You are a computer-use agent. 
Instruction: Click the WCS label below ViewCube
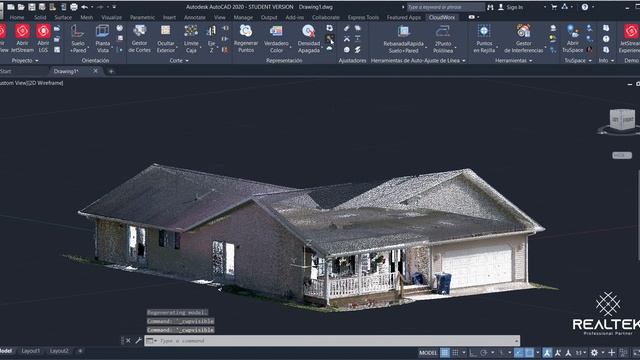pyautogui.click(x=622, y=155)
